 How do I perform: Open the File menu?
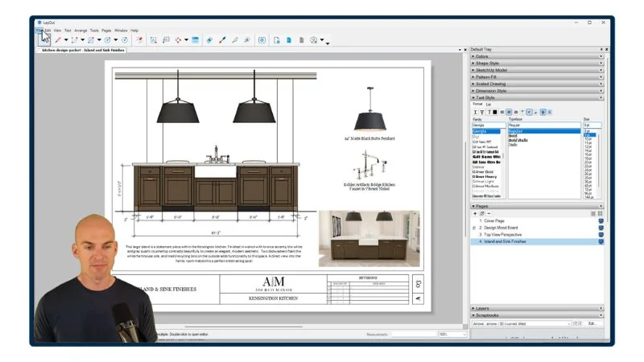click(x=39, y=31)
